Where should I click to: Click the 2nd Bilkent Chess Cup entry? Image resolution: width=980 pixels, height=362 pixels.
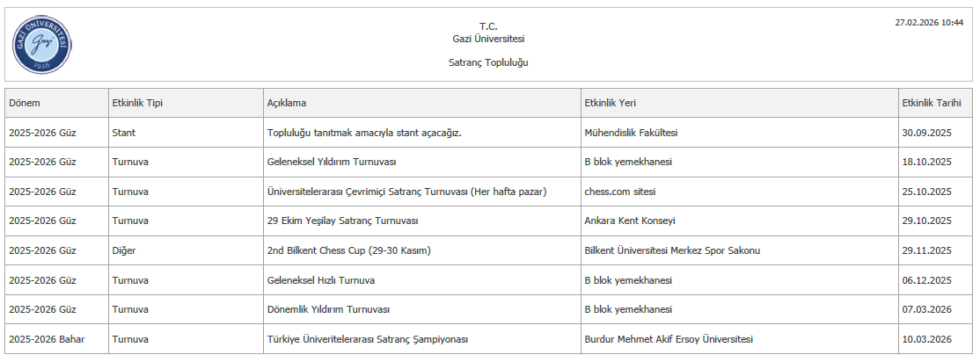pyautogui.click(x=348, y=250)
